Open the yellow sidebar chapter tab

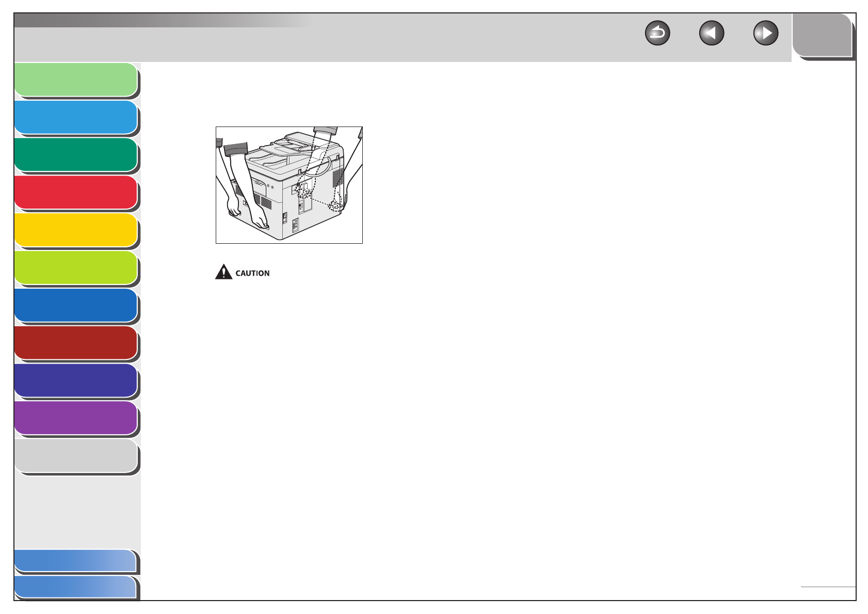(76, 230)
